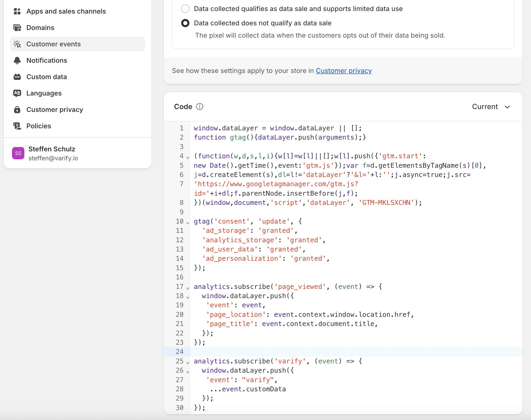Collapse code fold arrow at line 4
The height and width of the screenshot is (420, 531).
click(x=188, y=157)
